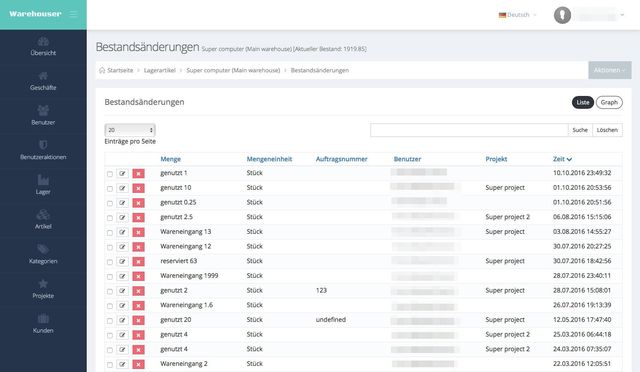Check the 'Wareneingang 12' row checkbox
Viewport: 640px width, 372px height.
coord(110,247)
